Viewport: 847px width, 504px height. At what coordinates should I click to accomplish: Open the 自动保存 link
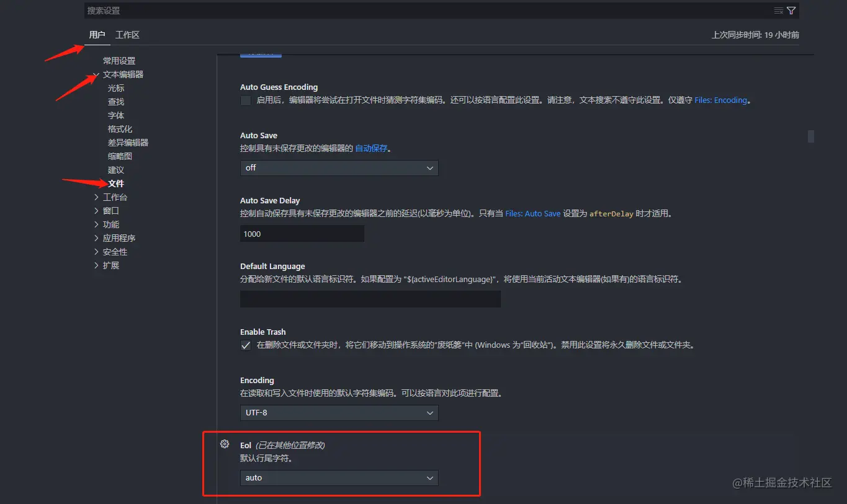click(x=371, y=148)
